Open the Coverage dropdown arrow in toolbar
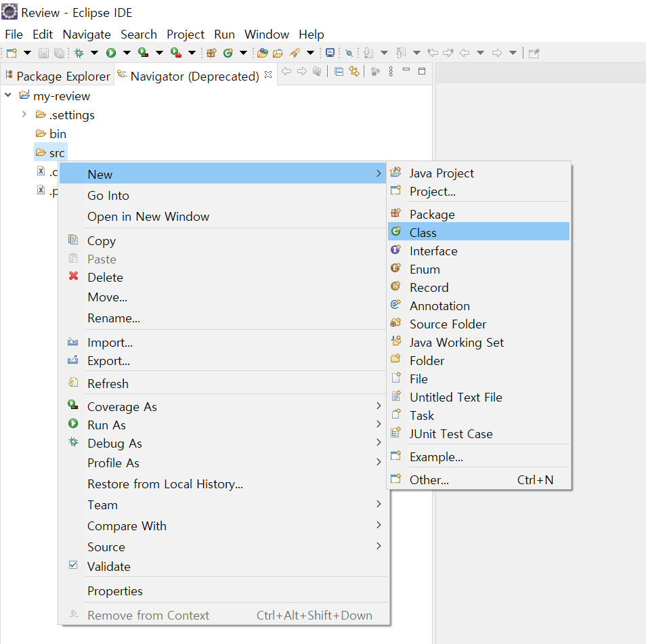This screenshot has height=644, width=646. [159, 53]
